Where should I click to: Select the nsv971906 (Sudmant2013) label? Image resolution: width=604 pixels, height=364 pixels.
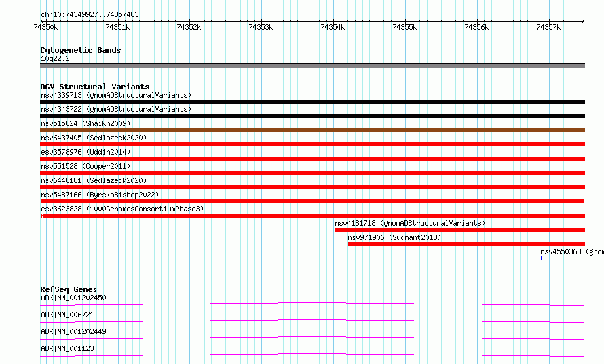point(394,237)
